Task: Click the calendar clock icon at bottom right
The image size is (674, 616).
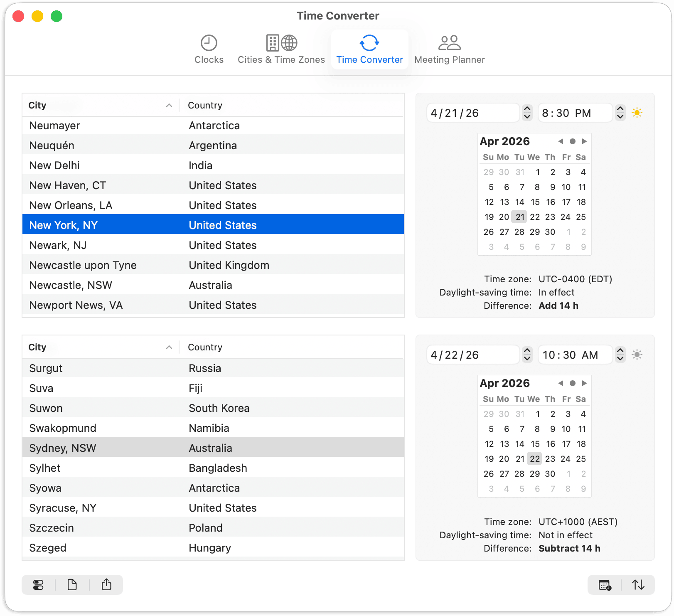Action: [605, 585]
